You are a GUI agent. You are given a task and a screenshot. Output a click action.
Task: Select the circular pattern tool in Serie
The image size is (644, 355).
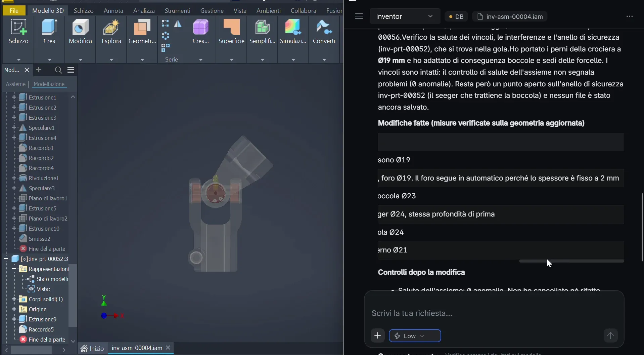(165, 35)
